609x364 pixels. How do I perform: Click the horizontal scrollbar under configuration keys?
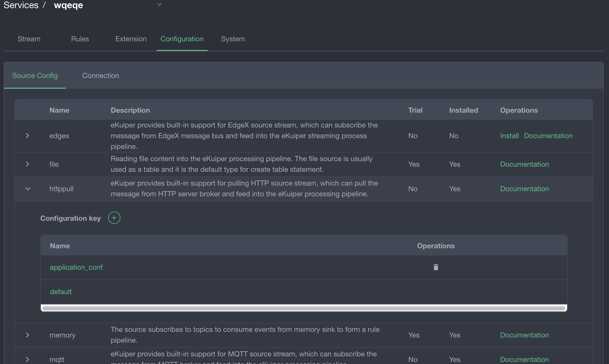click(304, 308)
